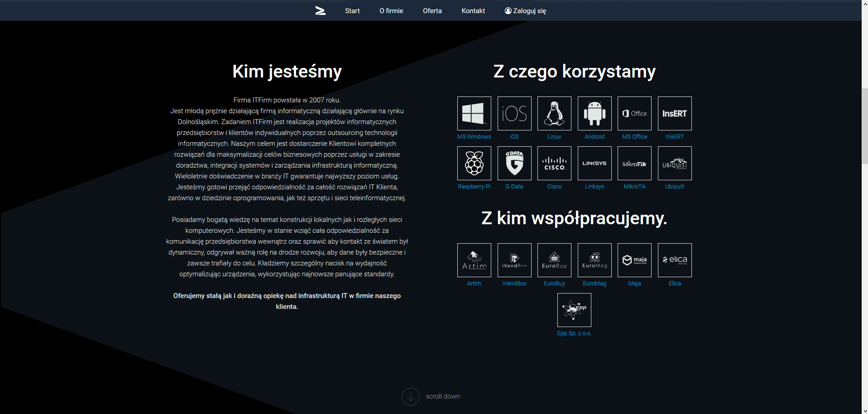Click the Linksys text link

point(595,186)
